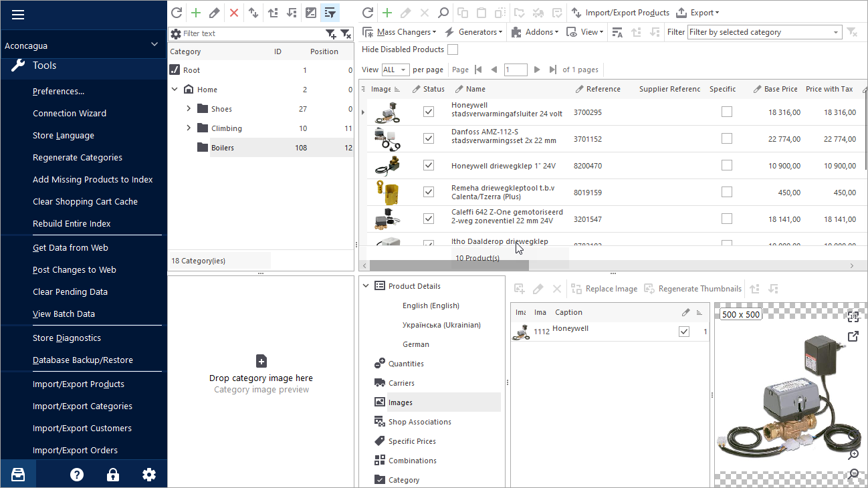
Task: Click Rebuild Entire Index
Action: coord(72,223)
